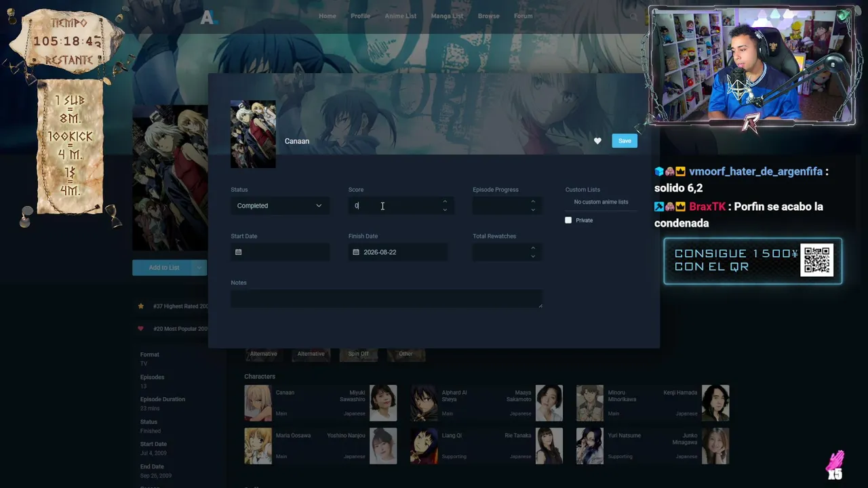This screenshot has width=868, height=488.
Task: Click the Characters section heading
Action: [x=260, y=376]
